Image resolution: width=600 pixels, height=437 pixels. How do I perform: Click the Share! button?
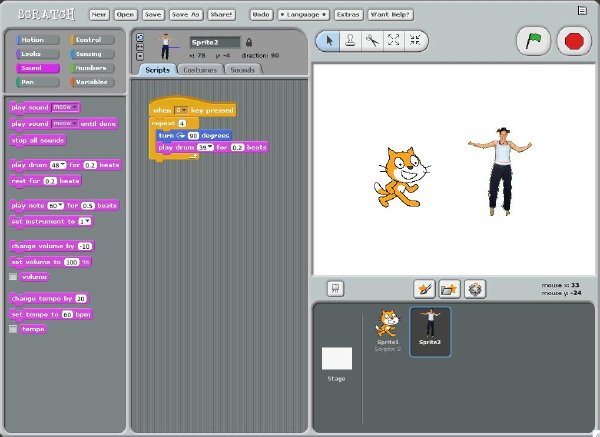tap(221, 15)
